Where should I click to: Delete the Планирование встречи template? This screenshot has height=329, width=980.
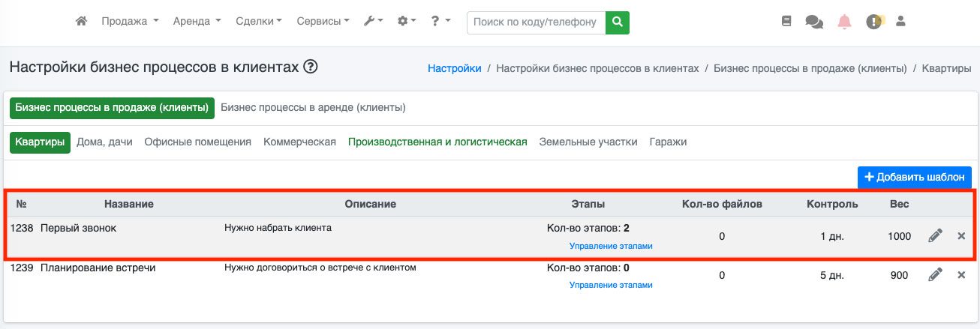[x=961, y=275]
